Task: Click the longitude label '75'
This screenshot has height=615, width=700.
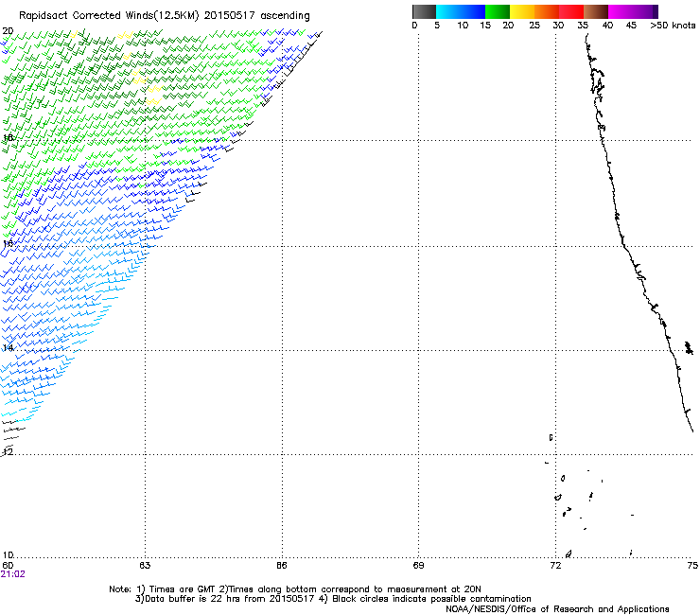Action: click(x=692, y=566)
